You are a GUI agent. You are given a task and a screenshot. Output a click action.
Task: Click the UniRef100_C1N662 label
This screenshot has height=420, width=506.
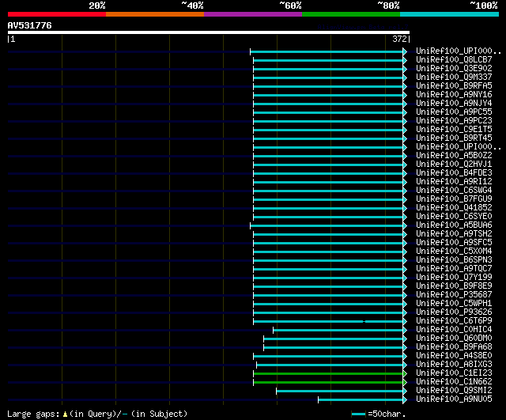454,382
